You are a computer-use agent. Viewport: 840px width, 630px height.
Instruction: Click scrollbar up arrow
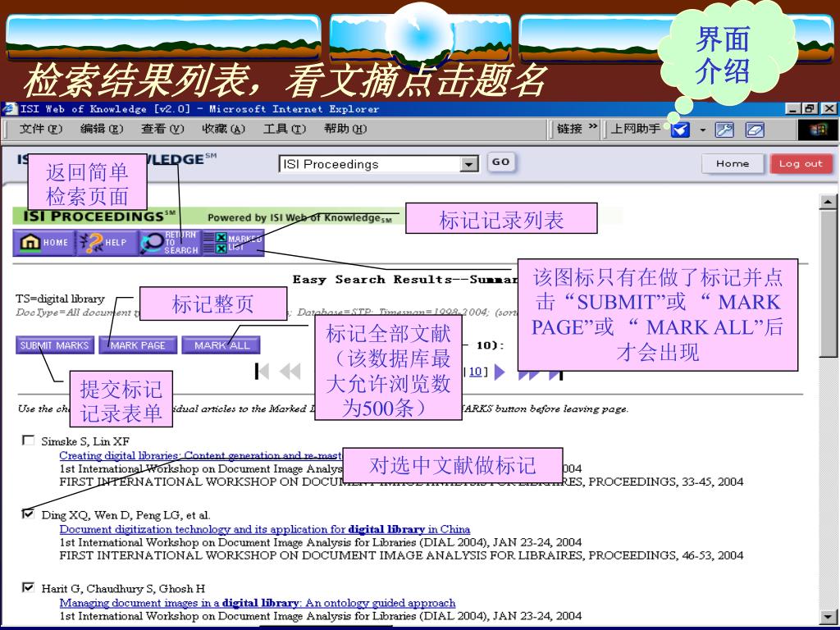pos(828,202)
